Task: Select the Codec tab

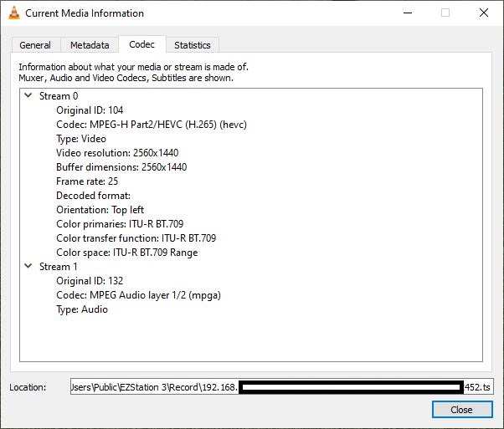Action: point(141,44)
